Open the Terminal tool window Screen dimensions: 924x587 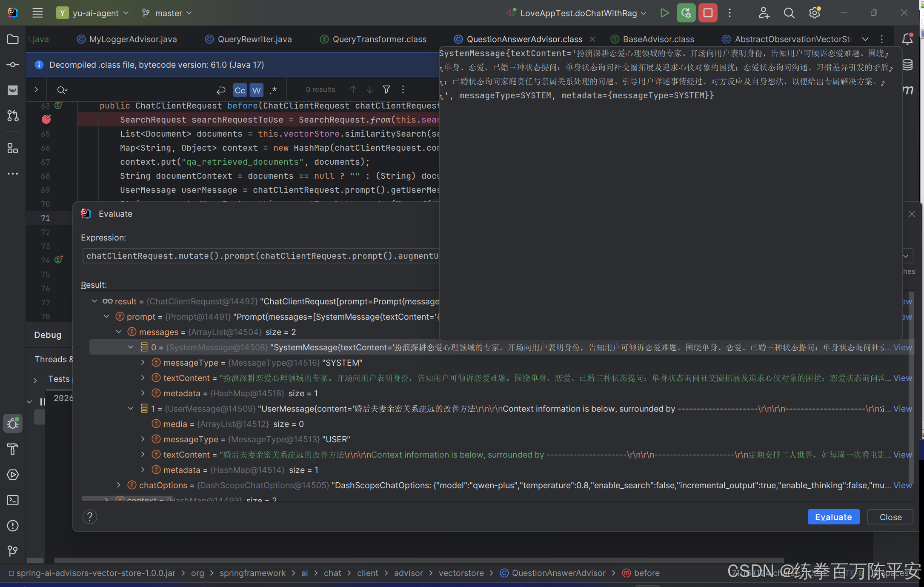tap(13, 500)
